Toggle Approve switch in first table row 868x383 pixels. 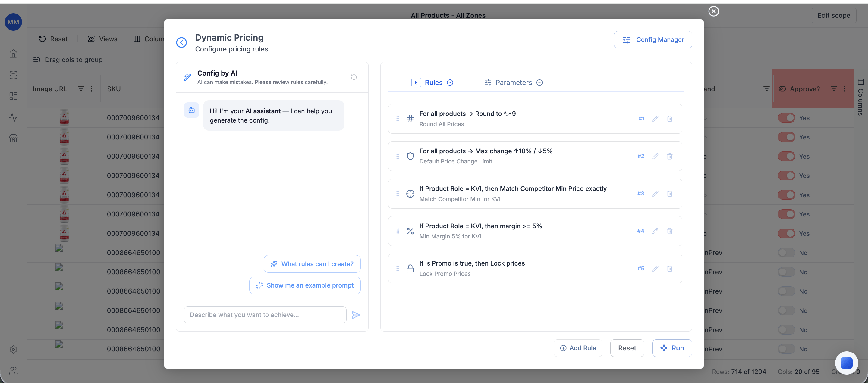pyautogui.click(x=786, y=118)
